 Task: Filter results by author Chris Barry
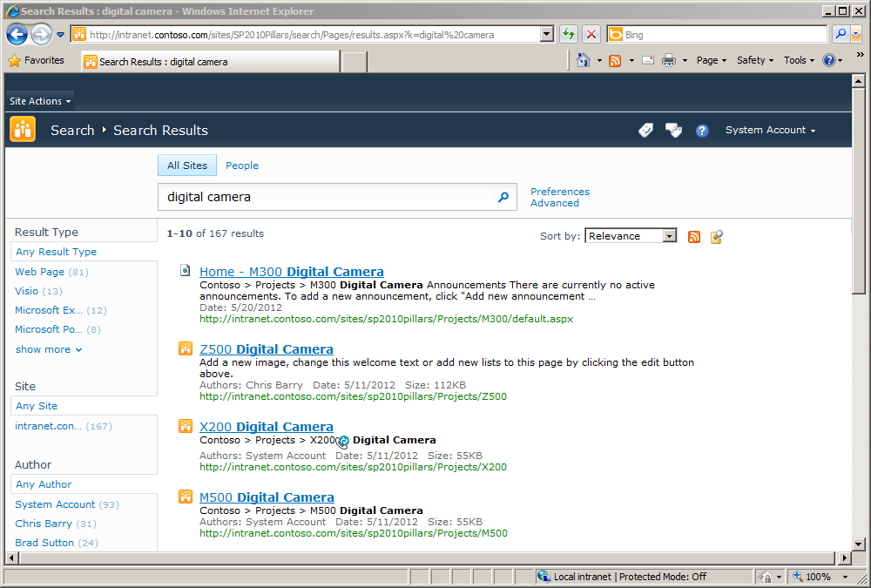[x=44, y=524]
